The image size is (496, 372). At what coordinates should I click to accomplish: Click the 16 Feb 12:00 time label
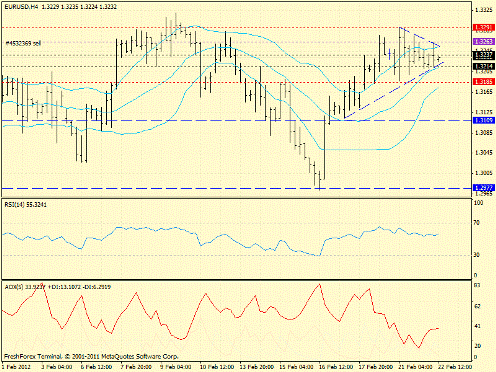tap(336, 367)
